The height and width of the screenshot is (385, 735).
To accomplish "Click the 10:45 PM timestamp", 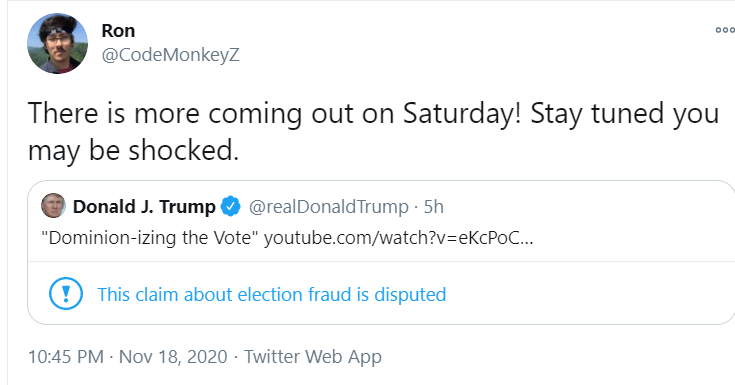I will pos(66,357).
